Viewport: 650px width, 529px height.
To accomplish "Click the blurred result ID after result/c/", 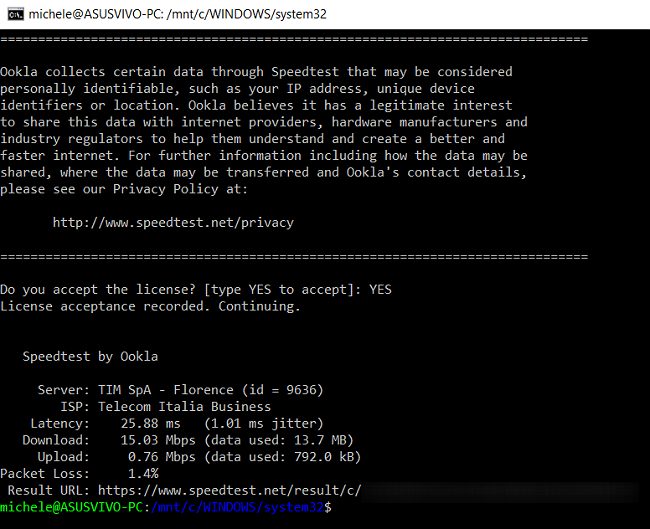I will [x=500, y=491].
